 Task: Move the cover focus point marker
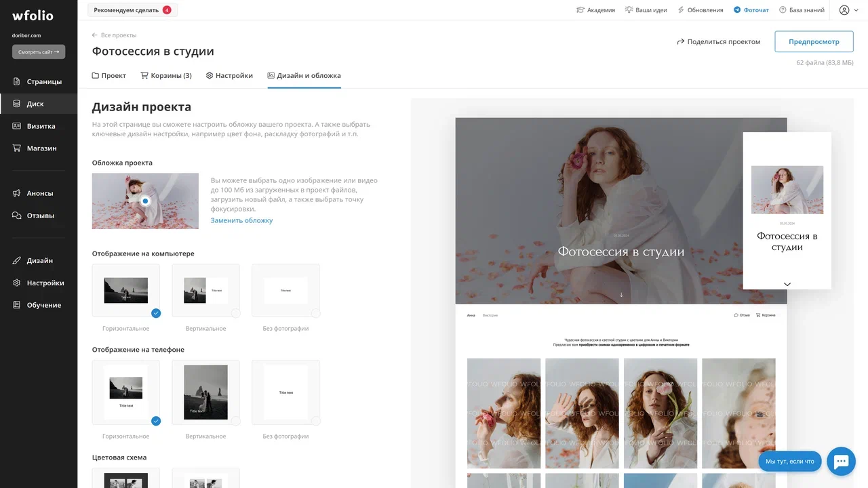pyautogui.click(x=145, y=201)
